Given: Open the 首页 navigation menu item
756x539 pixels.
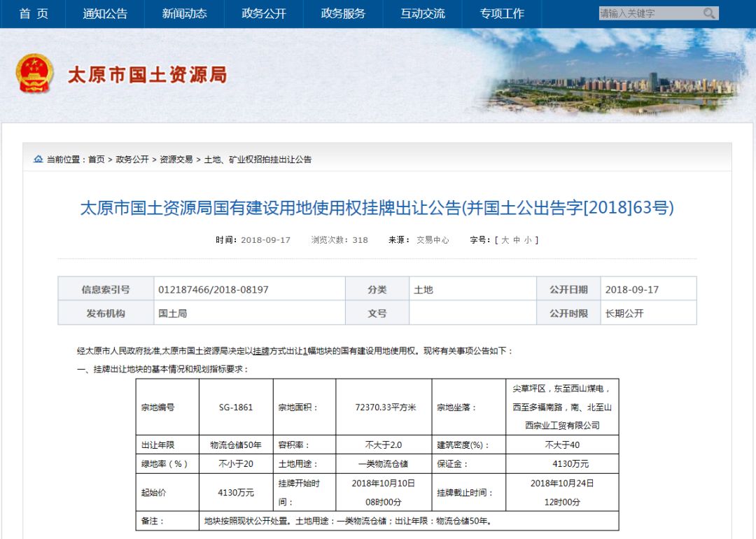Looking at the screenshot, I should click(x=34, y=13).
